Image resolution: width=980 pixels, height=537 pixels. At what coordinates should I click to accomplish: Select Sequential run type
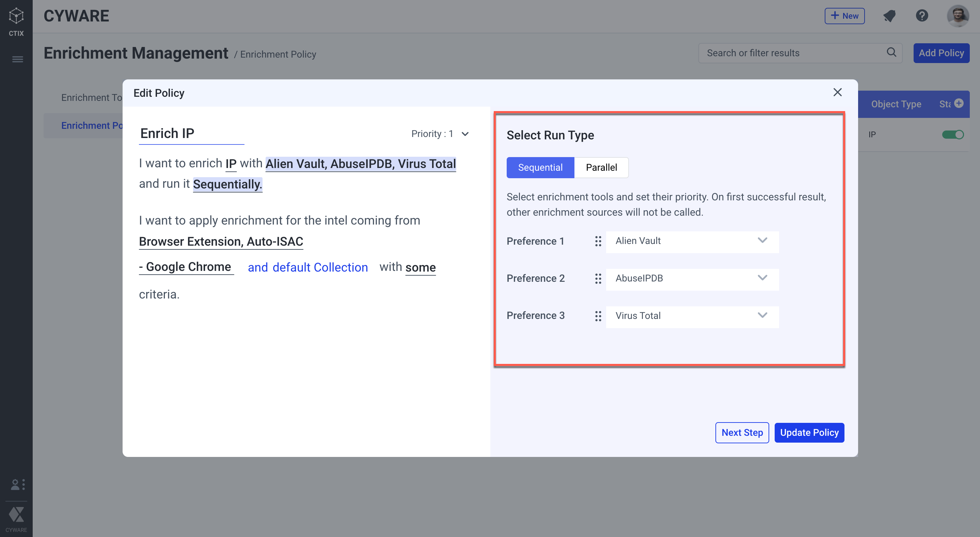point(540,167)
